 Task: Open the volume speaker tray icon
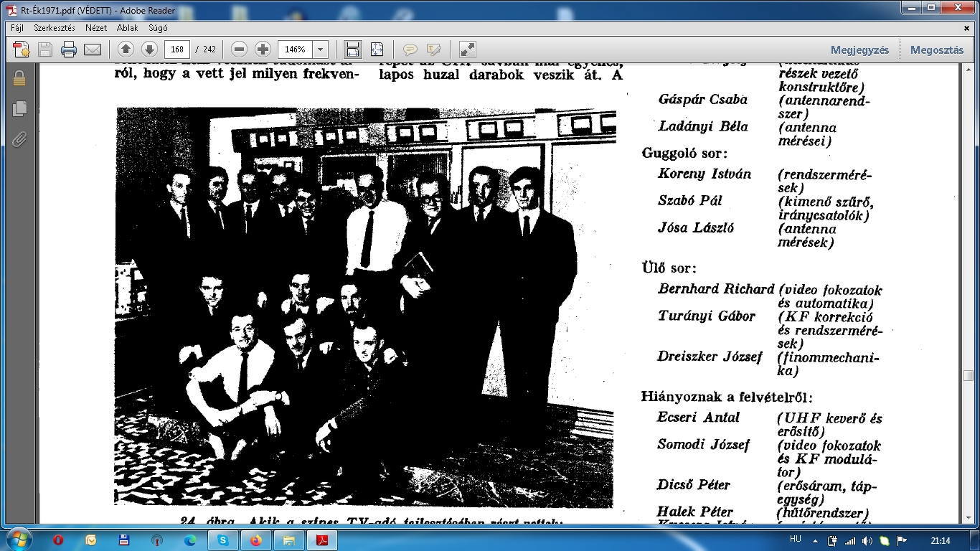[x=869, y=540]
